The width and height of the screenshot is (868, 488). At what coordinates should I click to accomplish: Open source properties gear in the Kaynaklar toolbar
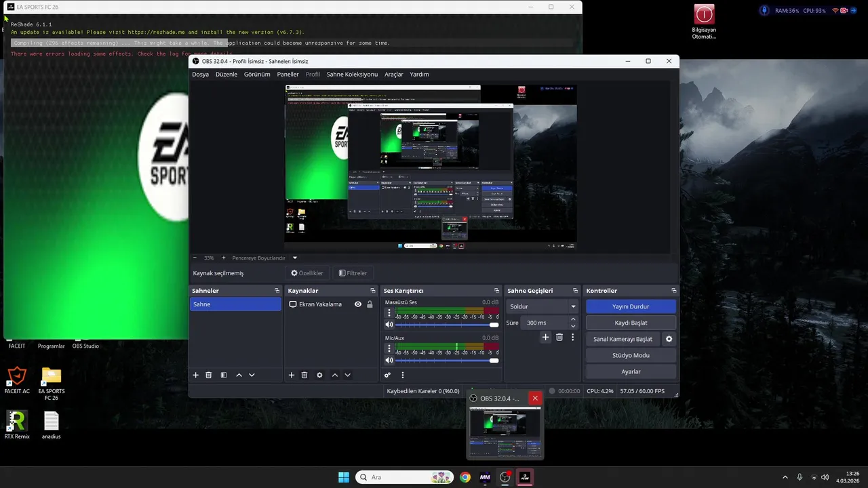click(x=319, y=375)
